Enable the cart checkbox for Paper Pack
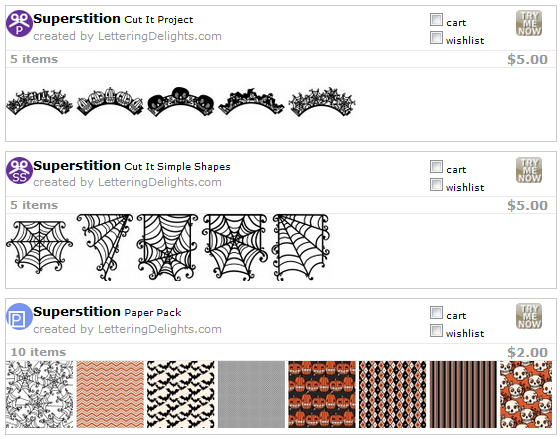Screen dimensions: 560x439 pyautogui.click(x=436, y=313)
